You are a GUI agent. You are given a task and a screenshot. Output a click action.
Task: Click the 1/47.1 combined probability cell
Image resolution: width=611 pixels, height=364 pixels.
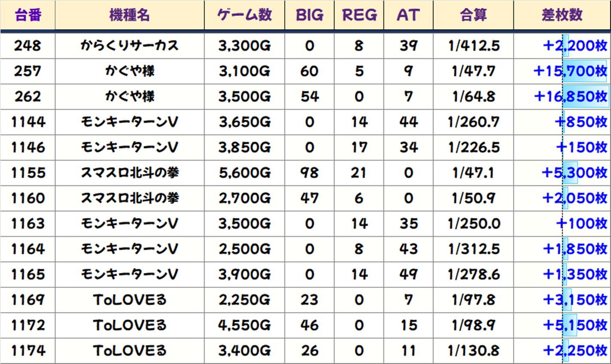click(x=474, y=173)
